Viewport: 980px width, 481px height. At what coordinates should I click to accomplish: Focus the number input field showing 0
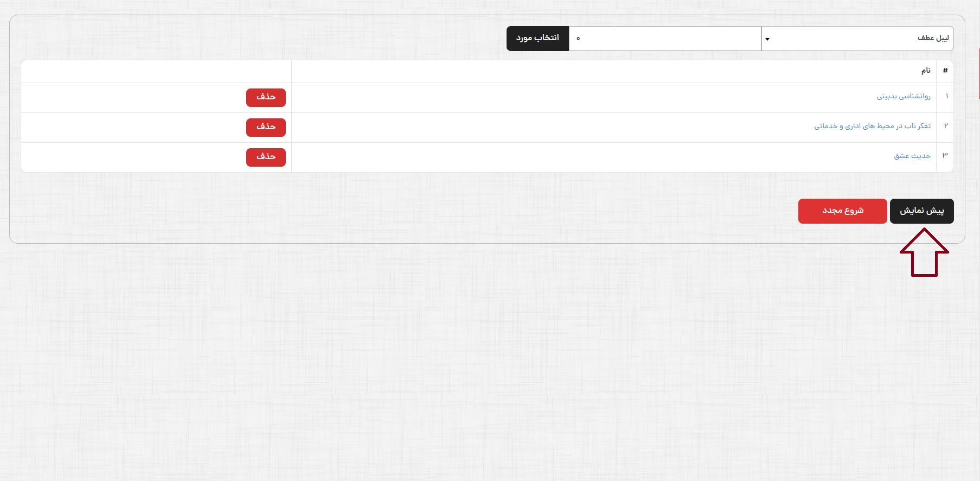[665, 39]
